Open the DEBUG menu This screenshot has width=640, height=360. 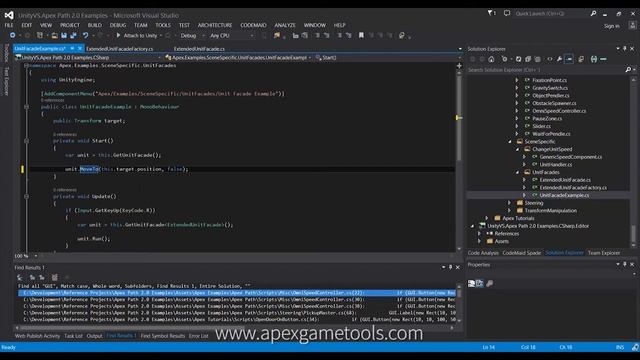click(118, 25)
